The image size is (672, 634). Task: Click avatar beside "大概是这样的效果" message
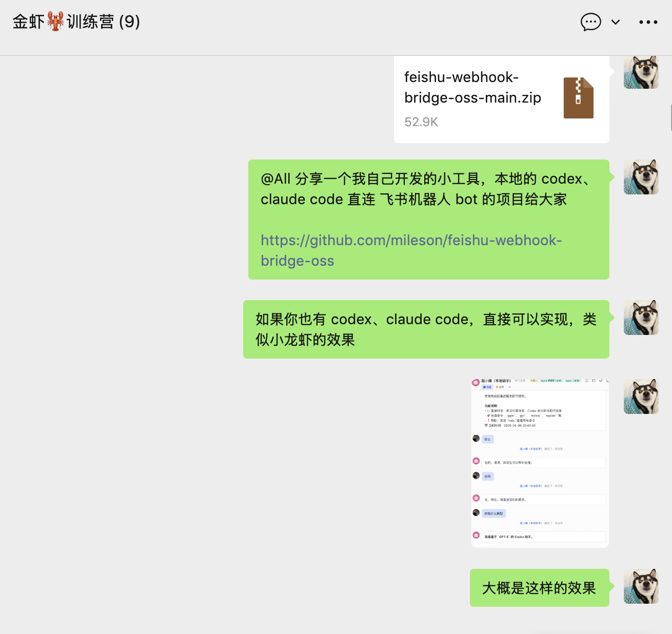tap(641, 586)
